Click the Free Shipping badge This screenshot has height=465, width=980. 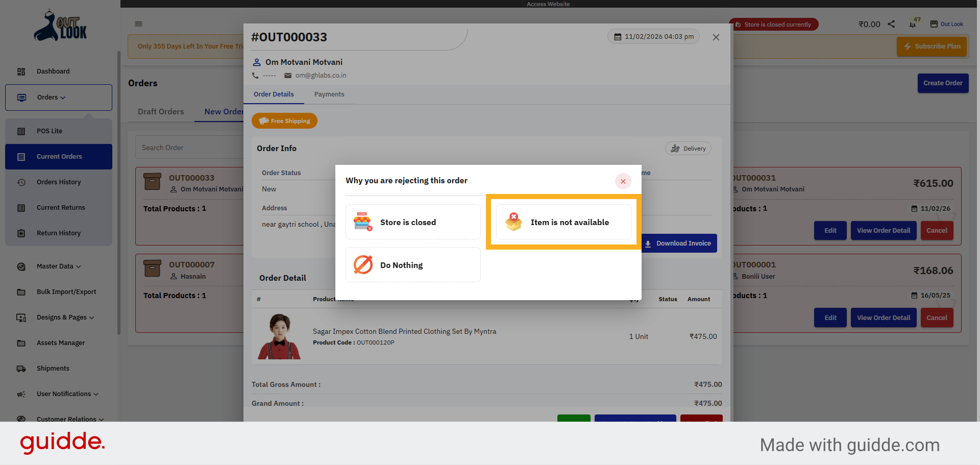[284, 121]
